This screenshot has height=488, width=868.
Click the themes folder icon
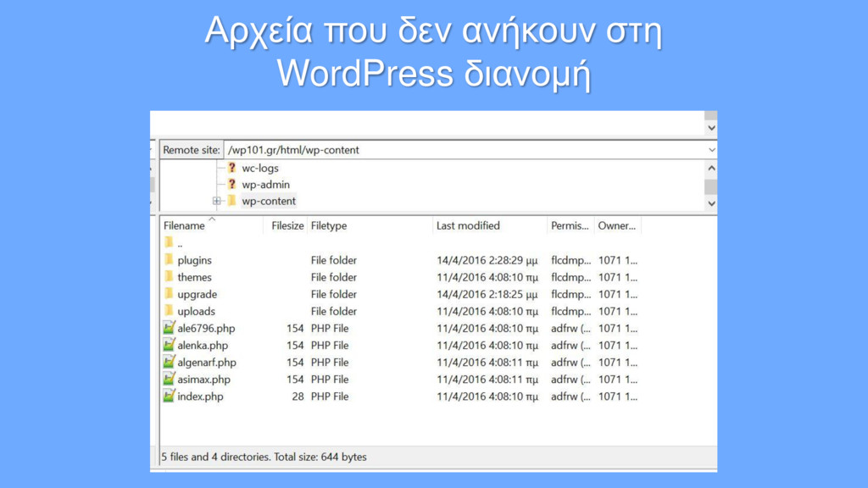(169, 277)
